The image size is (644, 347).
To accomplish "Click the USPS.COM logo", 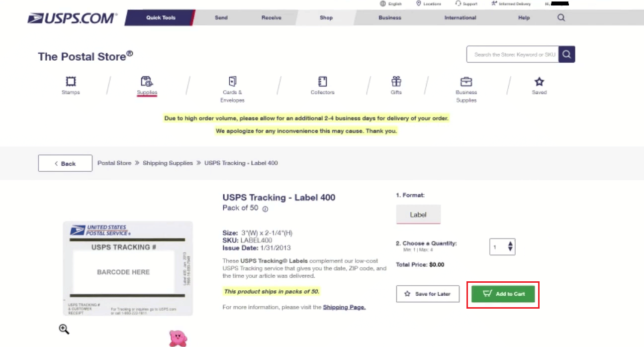I will 73,18.
